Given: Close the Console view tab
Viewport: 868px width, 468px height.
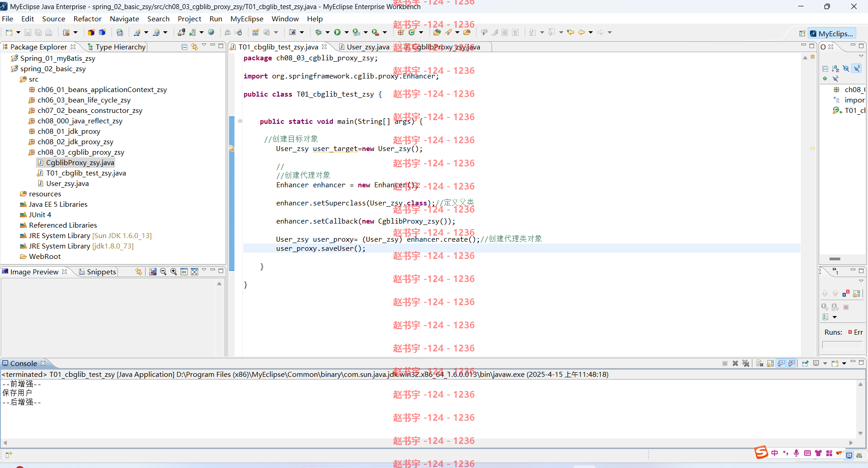Looking at the screenshot, I should [x=43, y=363].
